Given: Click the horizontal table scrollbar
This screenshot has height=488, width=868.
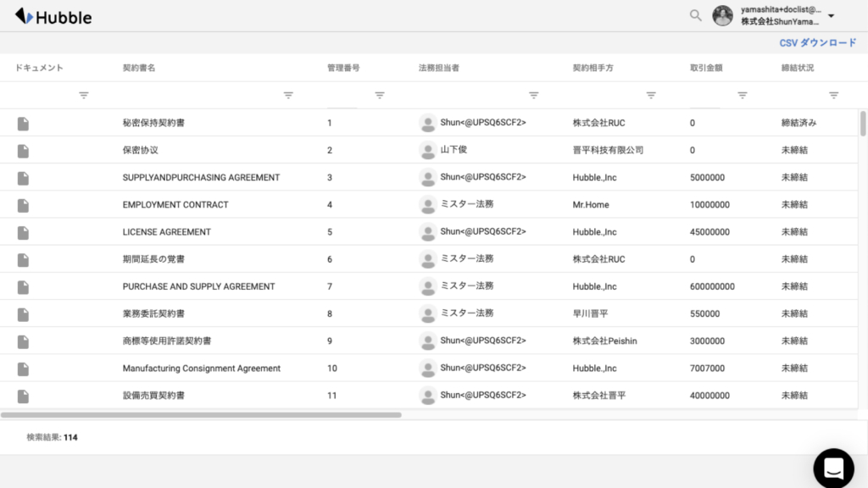Looking at the screenshot, I should click(x=201, y=414).
